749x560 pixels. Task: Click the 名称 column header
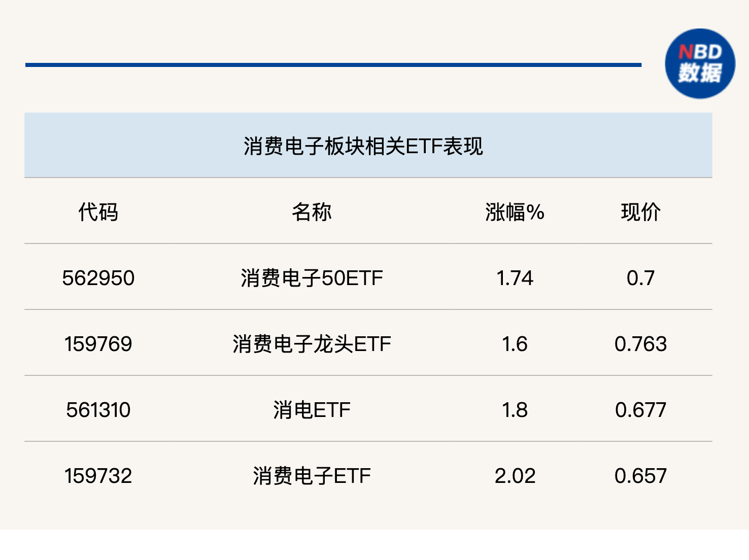click(312, 212)
